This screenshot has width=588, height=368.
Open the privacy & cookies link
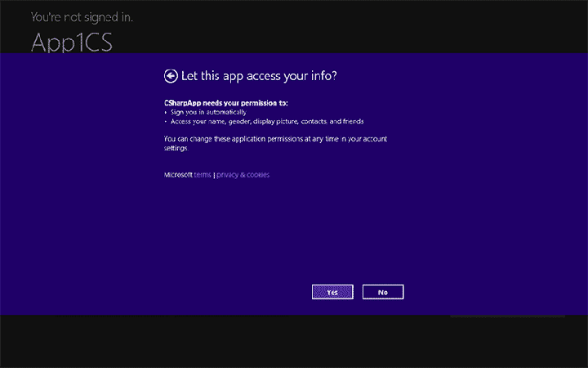243,175
